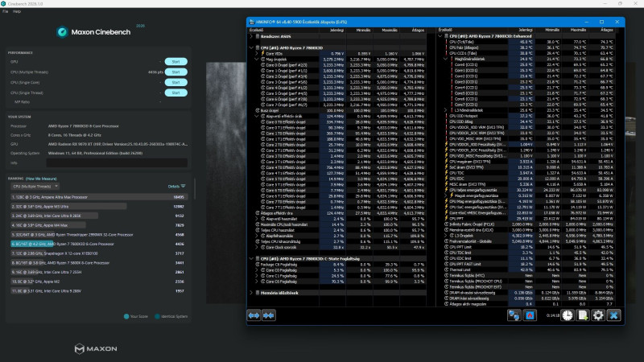Click HWiNFO blue X close sensors icon
644x362 pixels.
[x=614, y=315]
